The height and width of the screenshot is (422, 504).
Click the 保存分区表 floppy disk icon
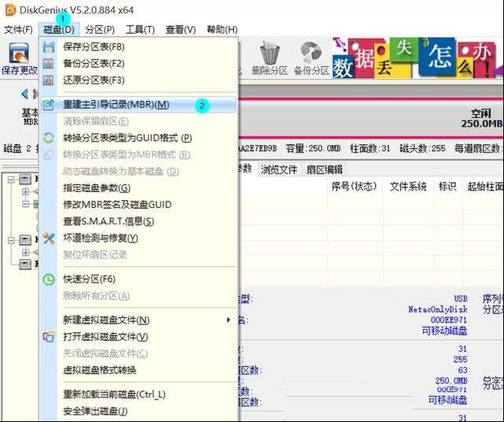click(49, 47)
